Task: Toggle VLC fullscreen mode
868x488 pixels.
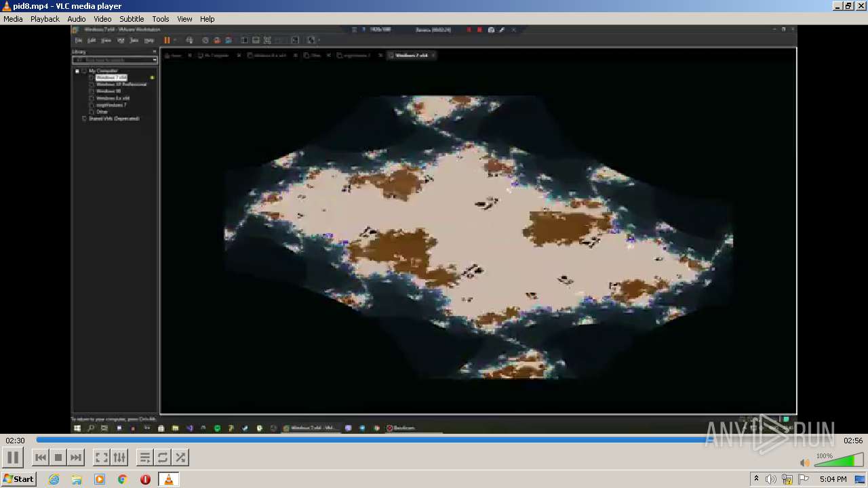Action: click(x=101, y=457)
